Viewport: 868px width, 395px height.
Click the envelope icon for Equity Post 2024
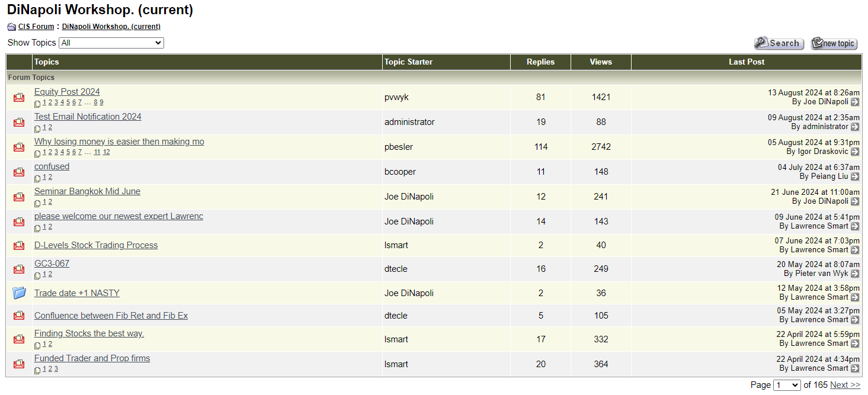pos(19,97)
